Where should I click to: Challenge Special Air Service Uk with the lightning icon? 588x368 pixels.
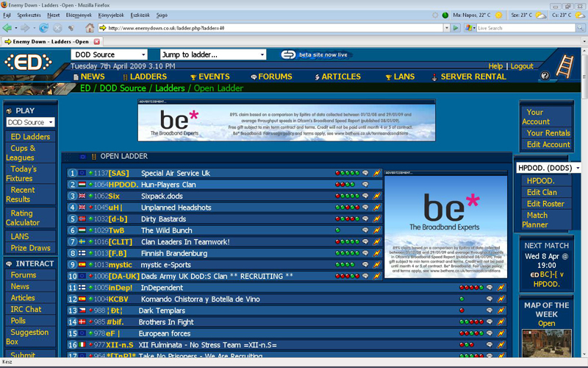(x=376, y=173)
